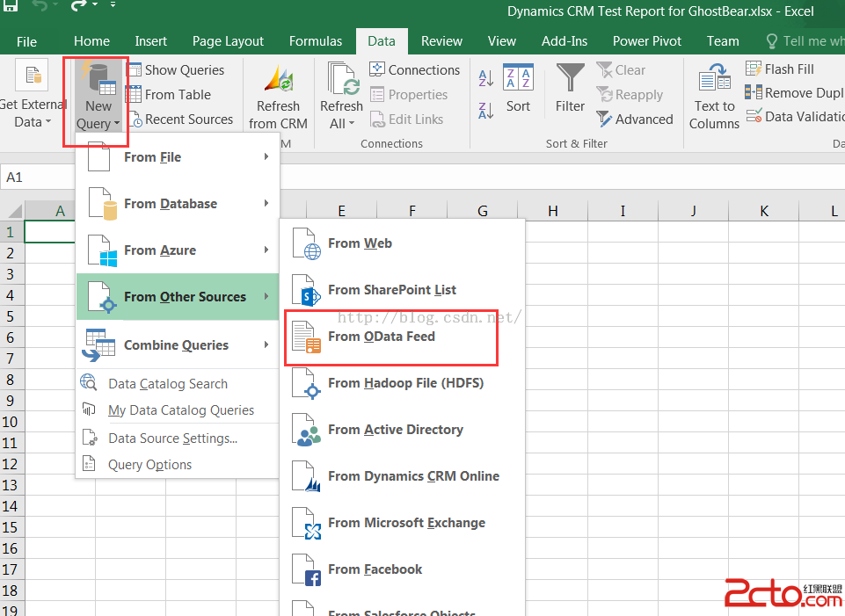845x616 pixels.
Task: Click the Name Box showing A1
Action: point(37,178)
